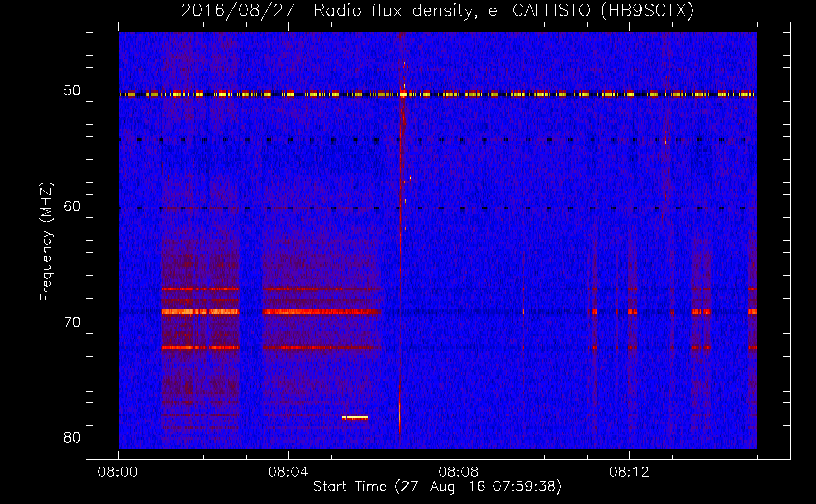The width and height of the screenshot is (816, 504).
Task: Click the 70 frequency tick label
Action: point(72,322)
